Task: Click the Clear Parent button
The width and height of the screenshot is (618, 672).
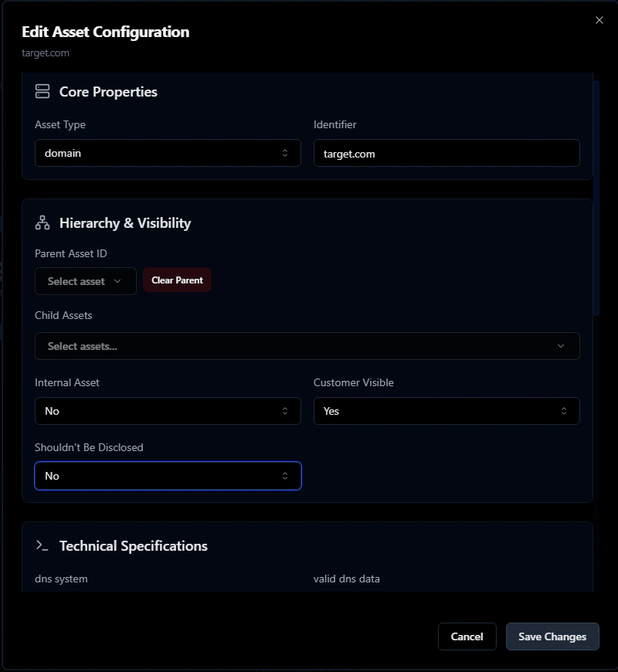Action: click(177, 280)
